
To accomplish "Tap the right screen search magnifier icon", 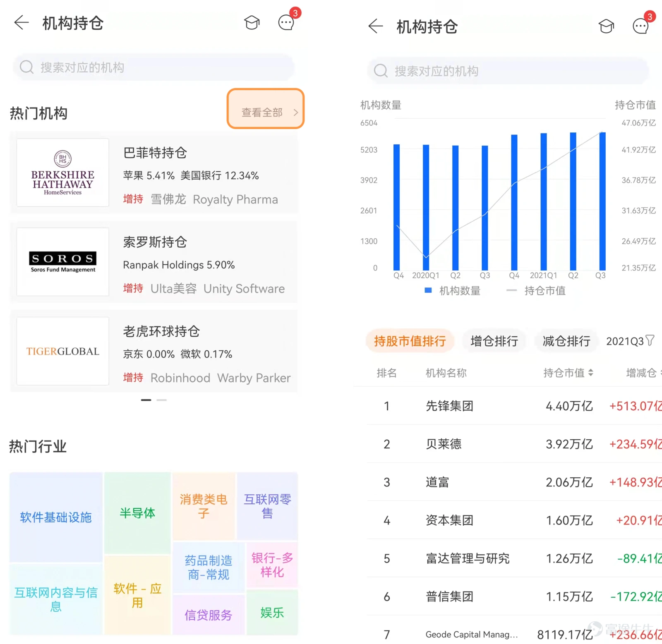I will [381, 71].
